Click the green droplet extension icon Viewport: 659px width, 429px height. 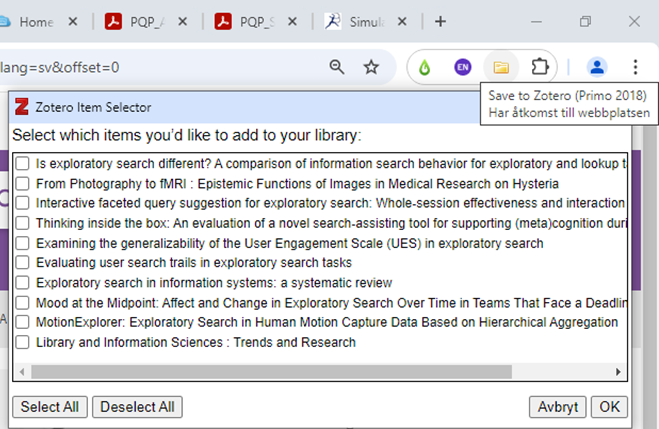[x=425, y=67]
